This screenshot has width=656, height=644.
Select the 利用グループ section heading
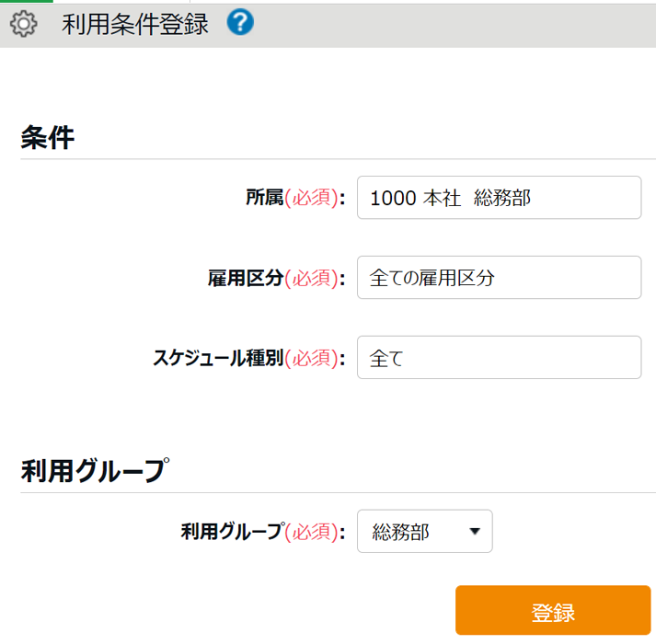(94, 470)
